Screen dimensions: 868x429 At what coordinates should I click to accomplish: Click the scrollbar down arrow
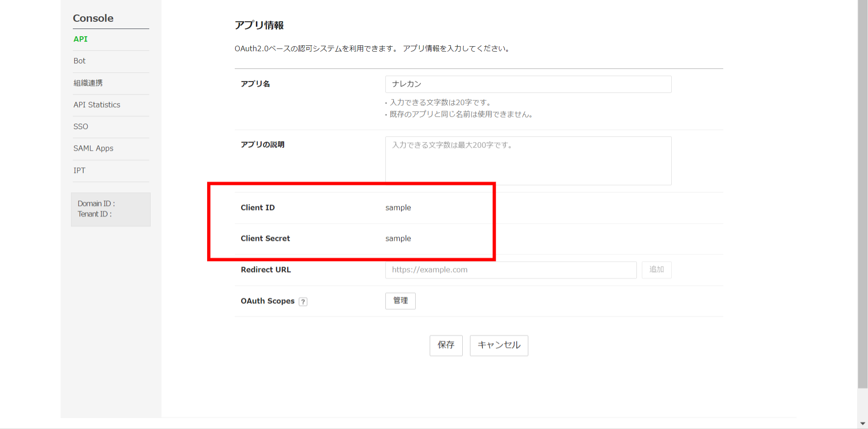tap(863, 424)
